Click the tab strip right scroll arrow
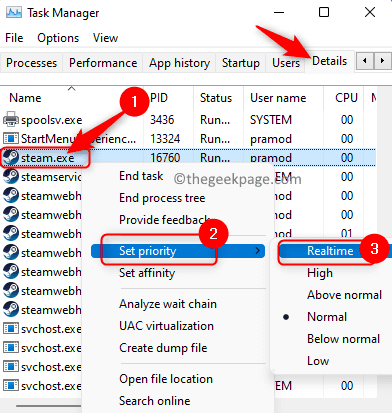Viewport: 392px width, 413px height. pyautogui.click(x=382, y=61)
